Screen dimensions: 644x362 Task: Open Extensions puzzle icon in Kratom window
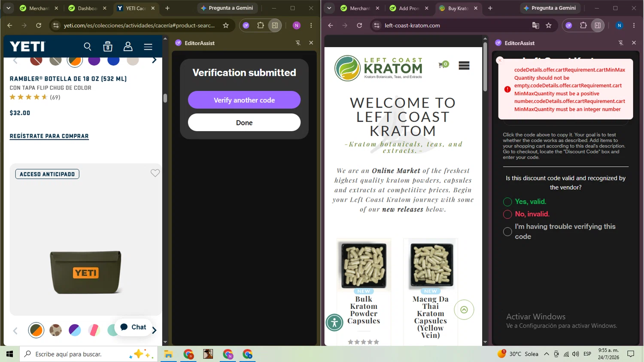point(583,25)
